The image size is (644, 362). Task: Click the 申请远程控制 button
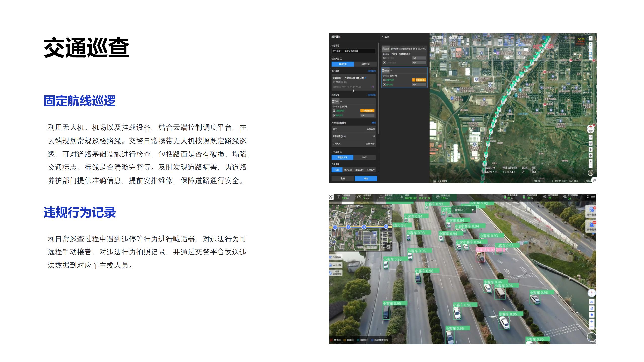(335, 273)
